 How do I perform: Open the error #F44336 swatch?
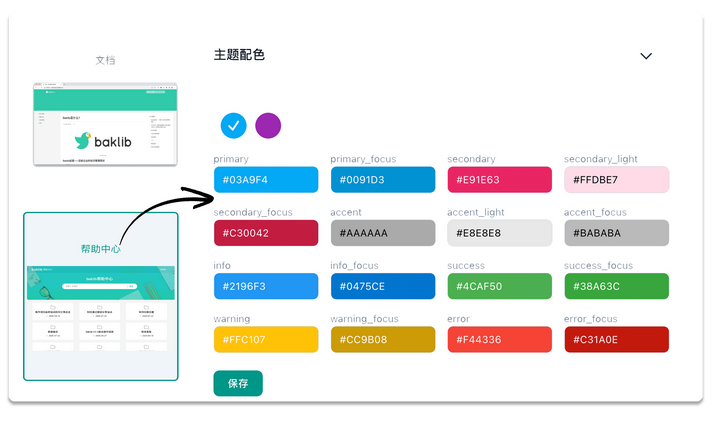click(x=500, y=339)
